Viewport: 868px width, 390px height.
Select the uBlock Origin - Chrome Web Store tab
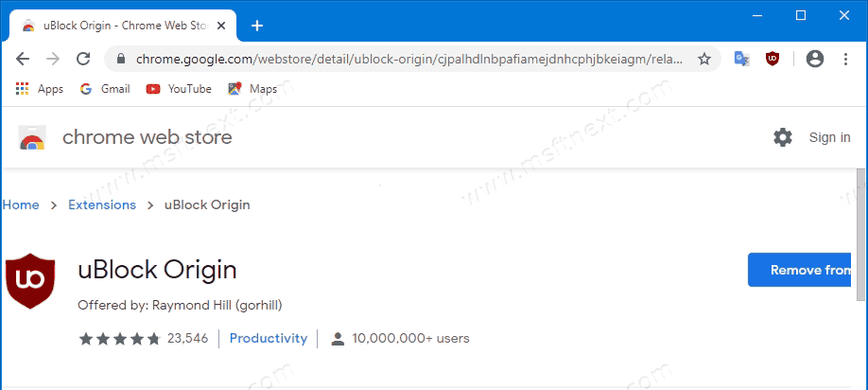(123, 27)
